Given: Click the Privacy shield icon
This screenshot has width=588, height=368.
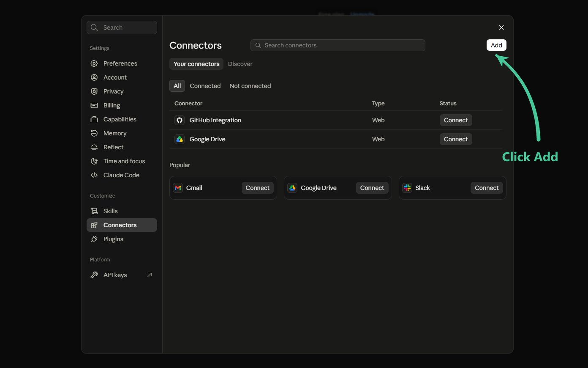Looking at the screenshot, I should [94, 91].
